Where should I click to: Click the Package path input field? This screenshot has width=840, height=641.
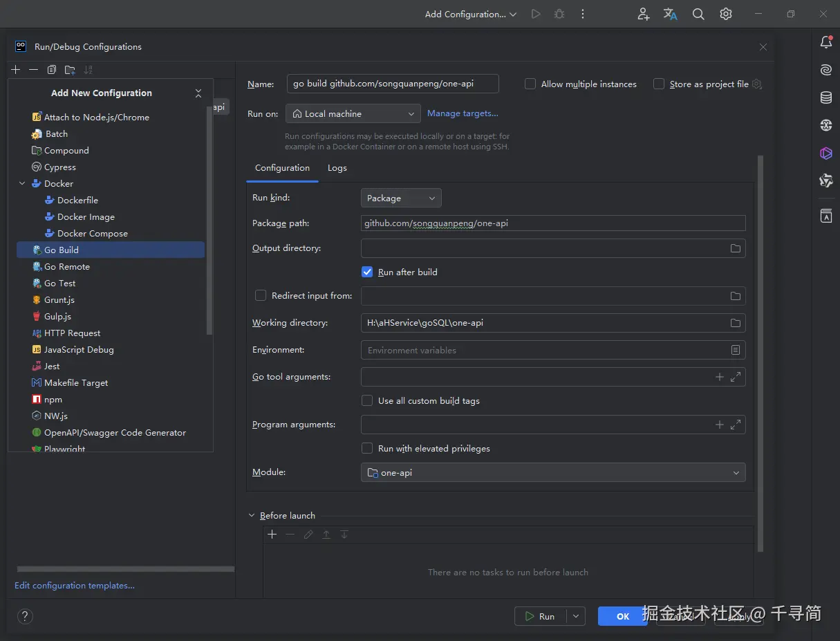(x=553, y=223)
